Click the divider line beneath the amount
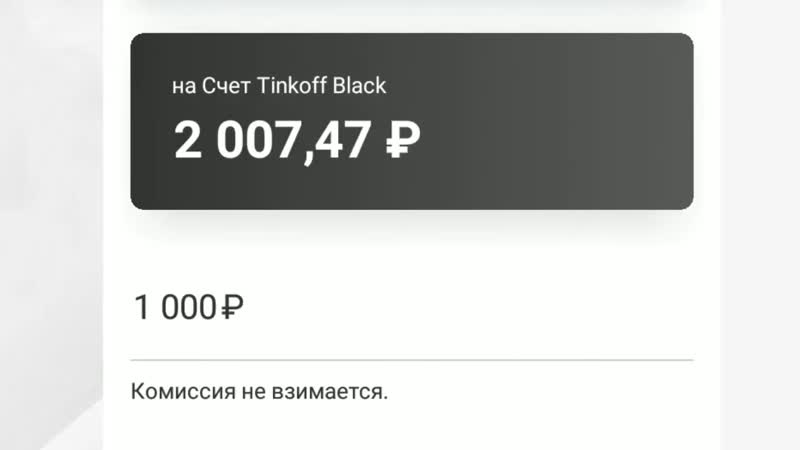Image resolution: width=800 pixels, height=450 pixels. (x=411, y=359)
